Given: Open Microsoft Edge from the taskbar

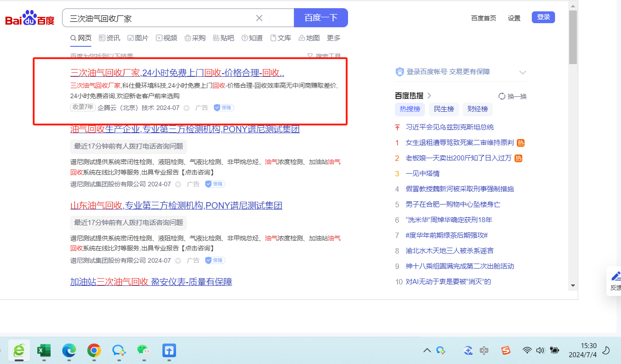Looking at the screenshot, I should (69, 350).
